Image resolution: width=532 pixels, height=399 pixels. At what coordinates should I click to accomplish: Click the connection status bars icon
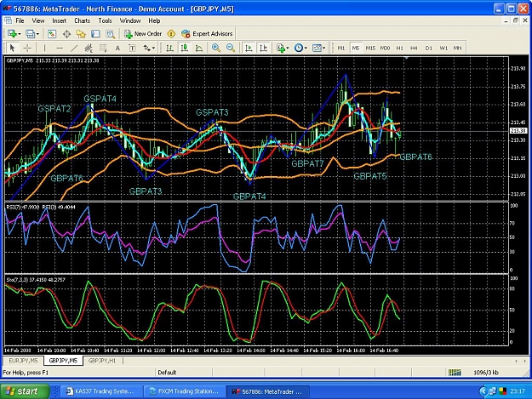point(455,373)
